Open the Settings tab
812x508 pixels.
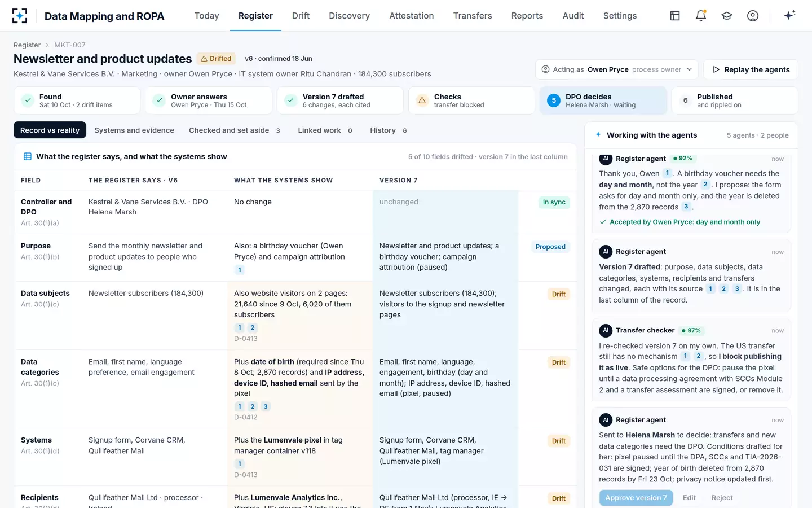coord(620,16)
